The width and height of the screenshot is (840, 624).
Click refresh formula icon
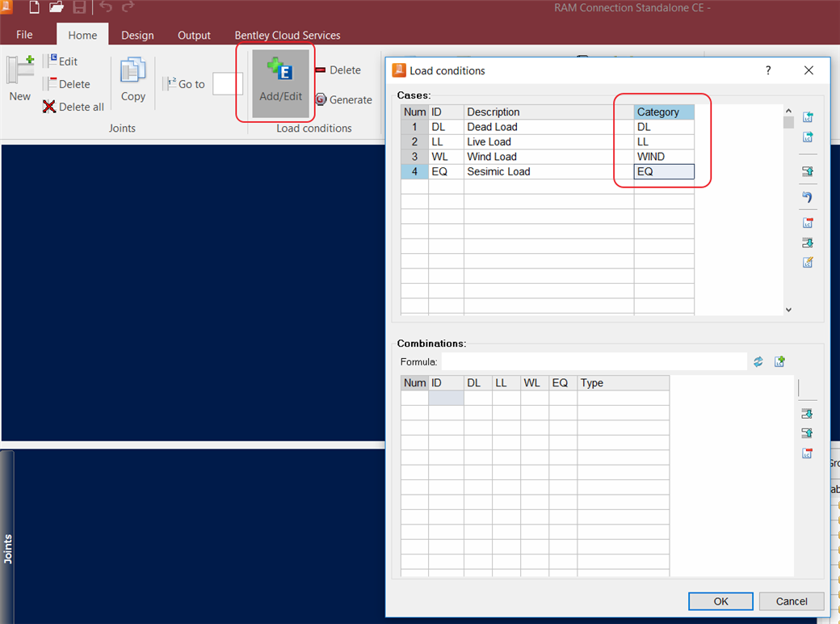758,362
